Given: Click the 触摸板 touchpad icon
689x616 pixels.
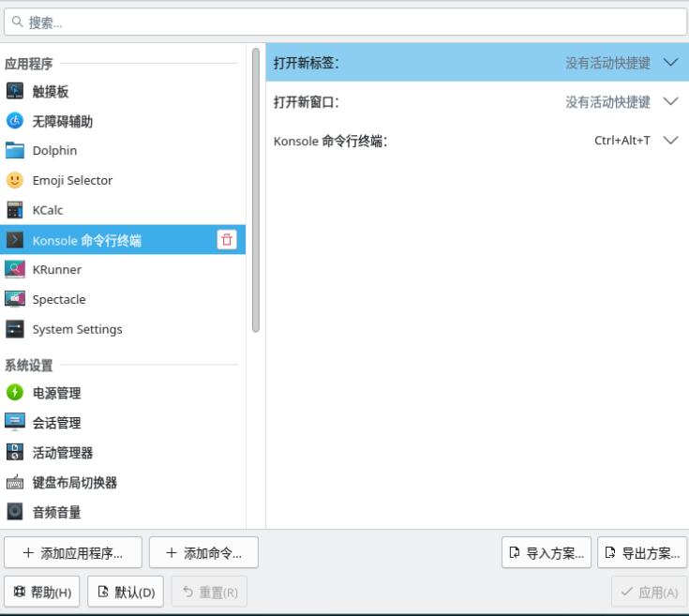Looking at the screenshot, I should pyautogui.click(x=14, y=91).
